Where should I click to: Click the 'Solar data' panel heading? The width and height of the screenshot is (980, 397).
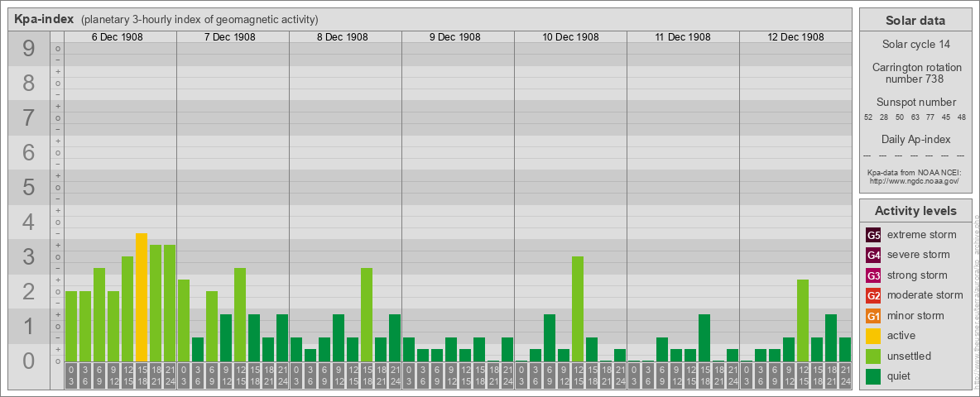tap(915, 21)
